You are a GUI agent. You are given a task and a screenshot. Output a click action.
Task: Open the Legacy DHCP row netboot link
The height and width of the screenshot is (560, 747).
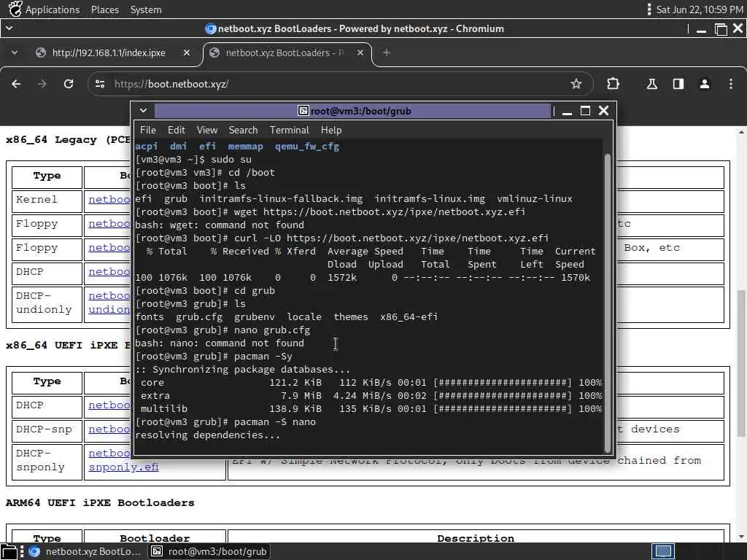coord(109,271)
